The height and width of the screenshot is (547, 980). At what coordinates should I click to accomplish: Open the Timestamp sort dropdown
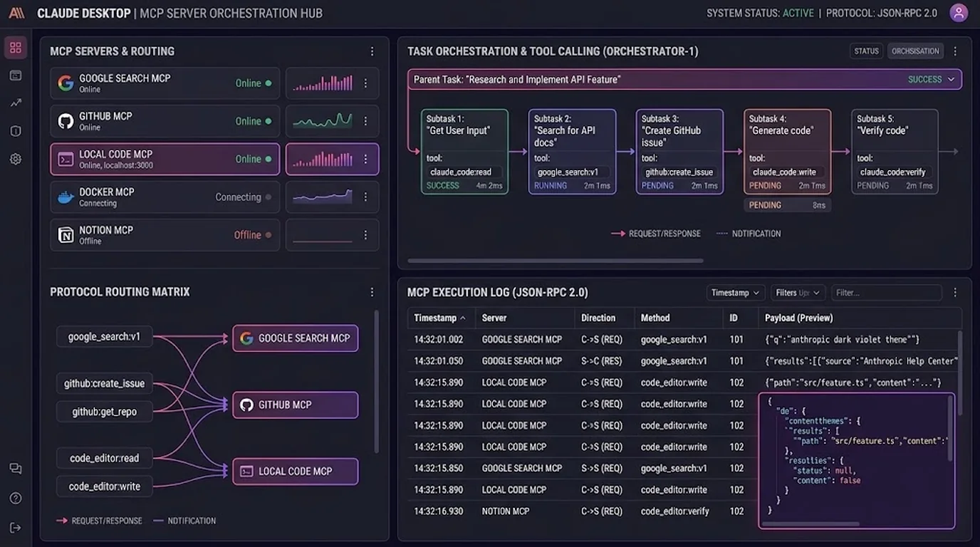tap(736, 293)
